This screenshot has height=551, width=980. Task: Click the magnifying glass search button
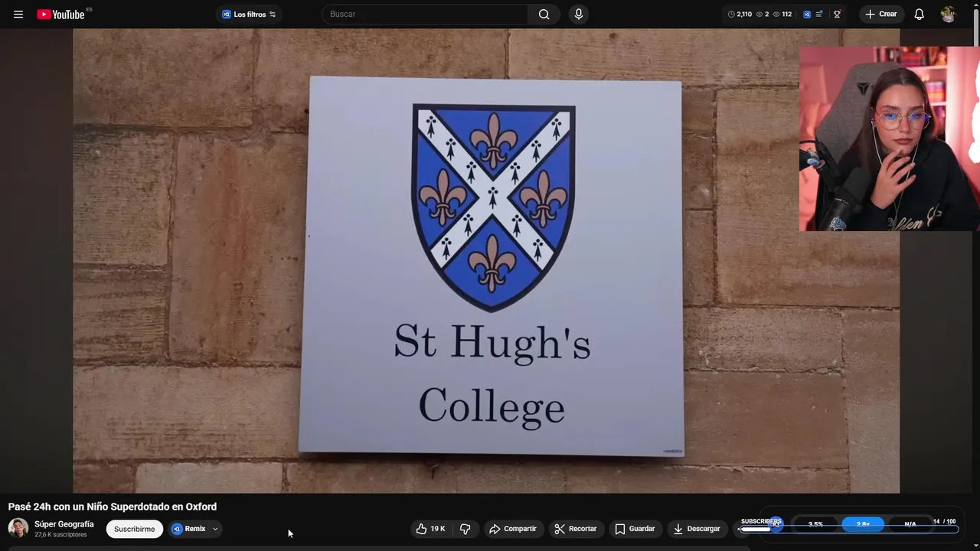tap(544, 14)
